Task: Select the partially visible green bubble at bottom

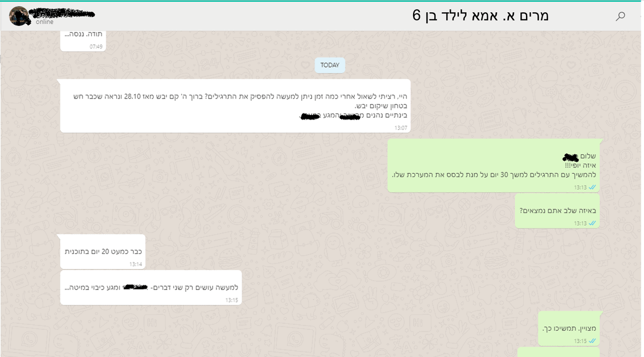Action: [559, 352]
